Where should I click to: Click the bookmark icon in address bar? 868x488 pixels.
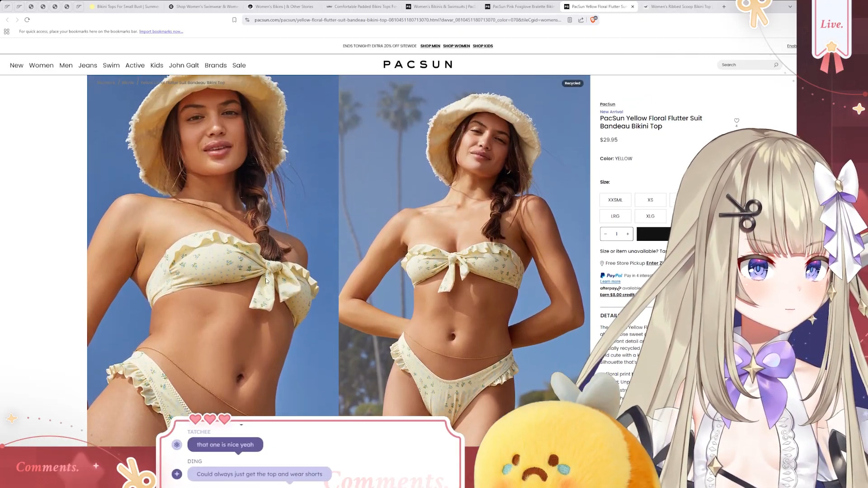tap(234, 20)
